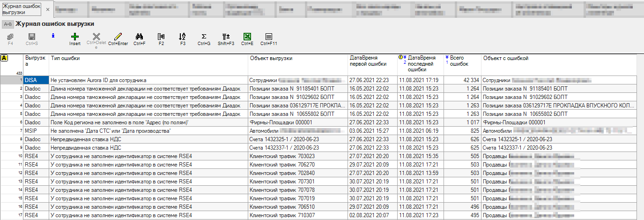Click the 'Тип ошибки' column header

coord(148,59)
